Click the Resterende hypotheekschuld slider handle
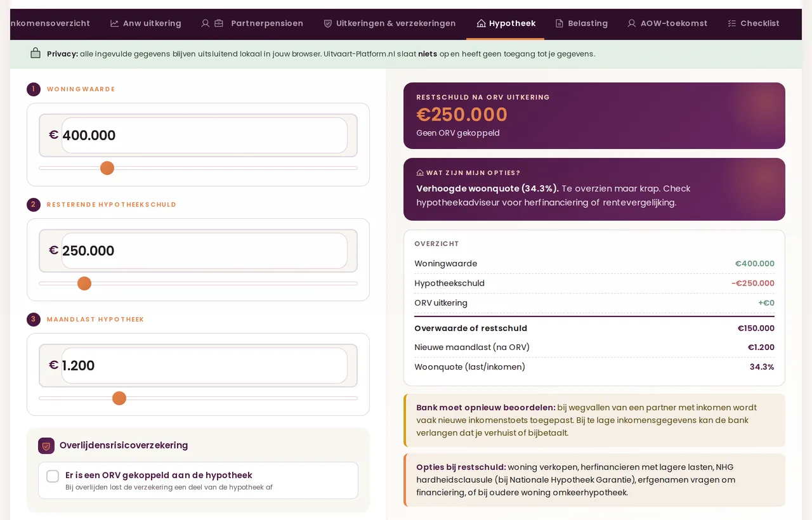The width and height of the screenshot is (812, 520). tap(84, 283)
